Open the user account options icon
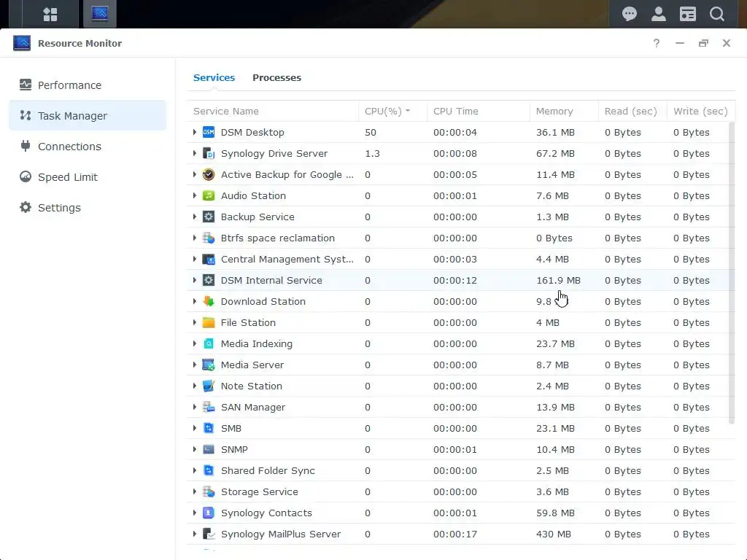This screenshot has height=560, width=747. [x=659, y=15]
